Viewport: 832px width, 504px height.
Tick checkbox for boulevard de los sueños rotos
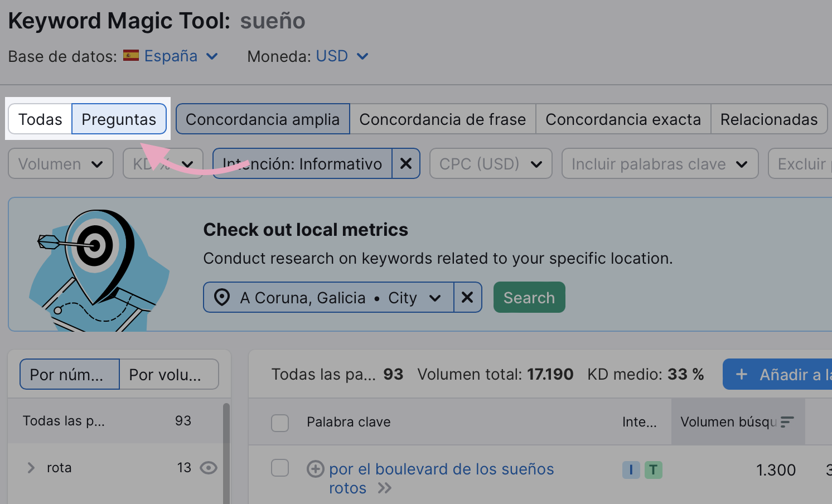280,468
